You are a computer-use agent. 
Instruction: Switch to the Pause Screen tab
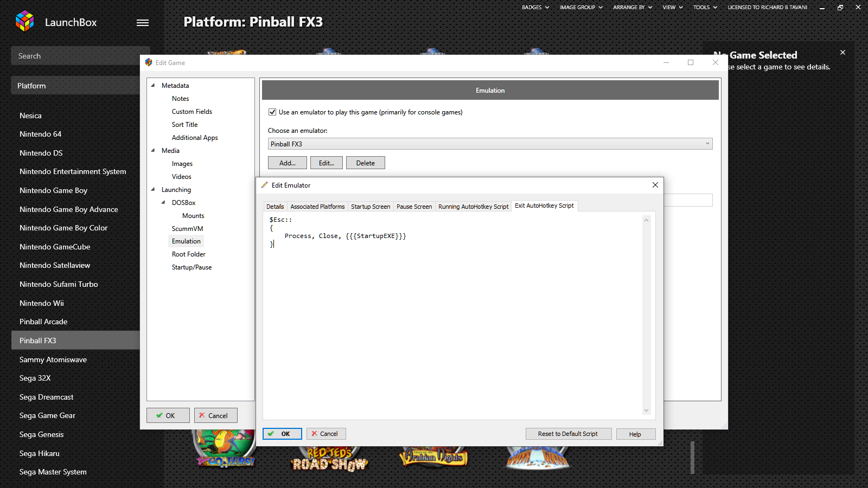click(414, 207)
